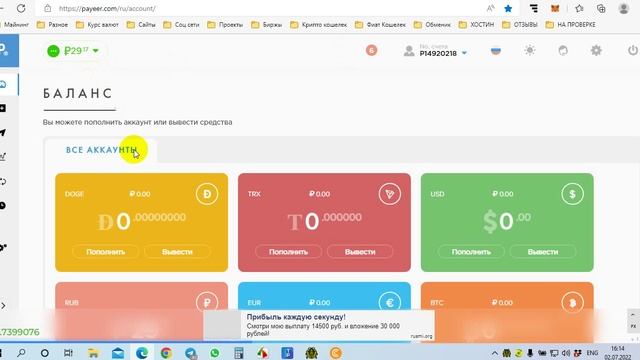This screenshot has width=640, height=360.
Task: Open the exchange arrows icon in sidebar
Action: 3,181
